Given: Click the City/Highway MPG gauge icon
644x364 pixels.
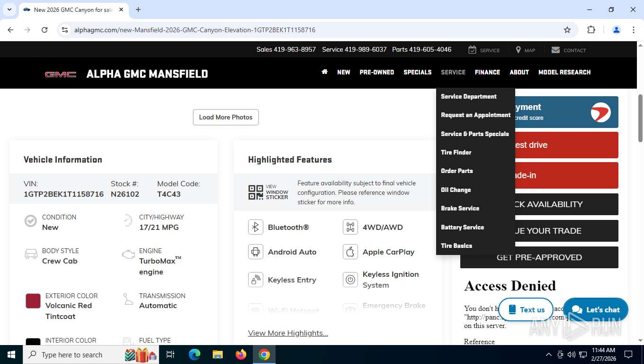Looking at the screenshot, I should point(128,221).
